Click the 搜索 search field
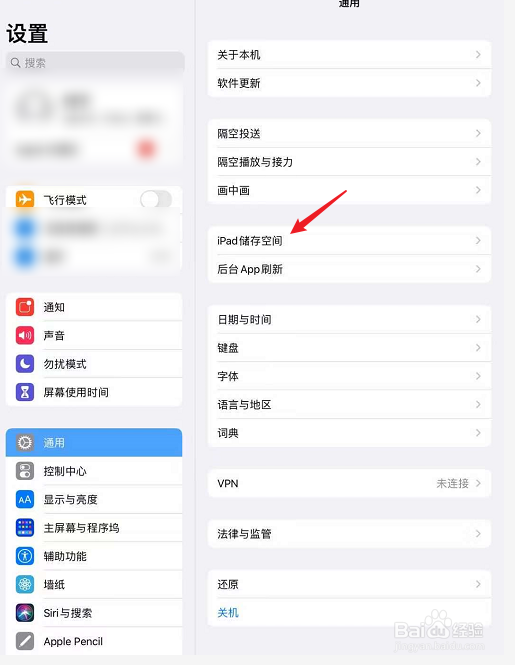 [95, 63]
